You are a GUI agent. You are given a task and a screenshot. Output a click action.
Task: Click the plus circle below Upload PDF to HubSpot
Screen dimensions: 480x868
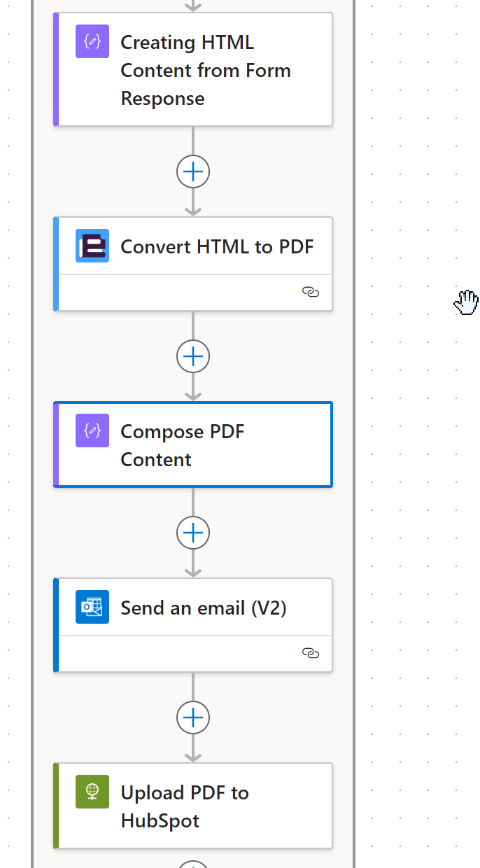click(193, 864)
